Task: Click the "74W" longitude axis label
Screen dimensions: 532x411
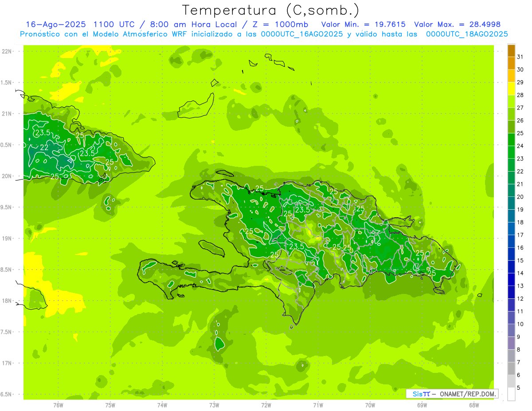Action: tap(162, 405)
